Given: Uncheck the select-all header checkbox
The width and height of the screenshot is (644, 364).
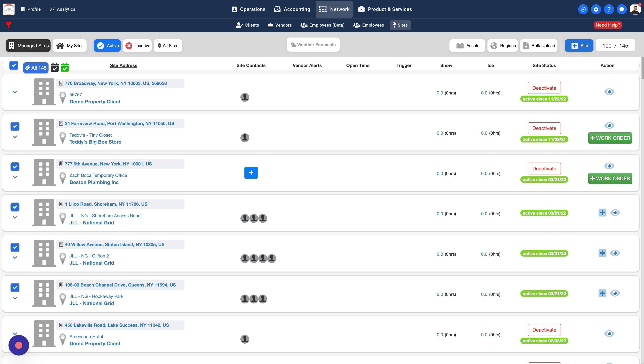Looking at the screenshot, I should 14,65.
